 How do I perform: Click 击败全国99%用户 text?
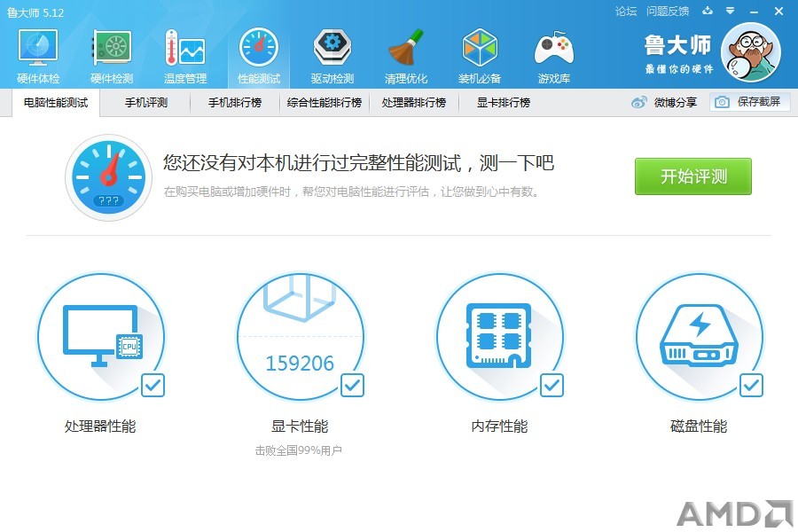click(x=298, y=450)
